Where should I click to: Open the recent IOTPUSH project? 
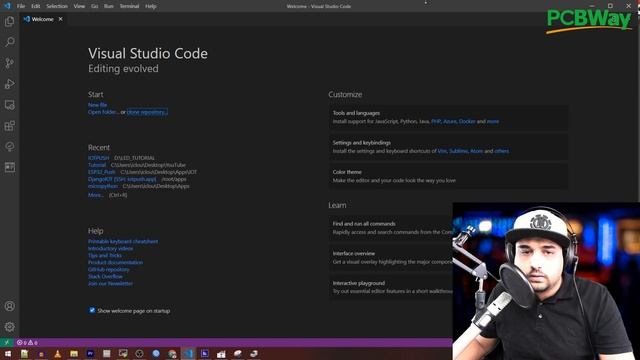(x=99, y=158)
